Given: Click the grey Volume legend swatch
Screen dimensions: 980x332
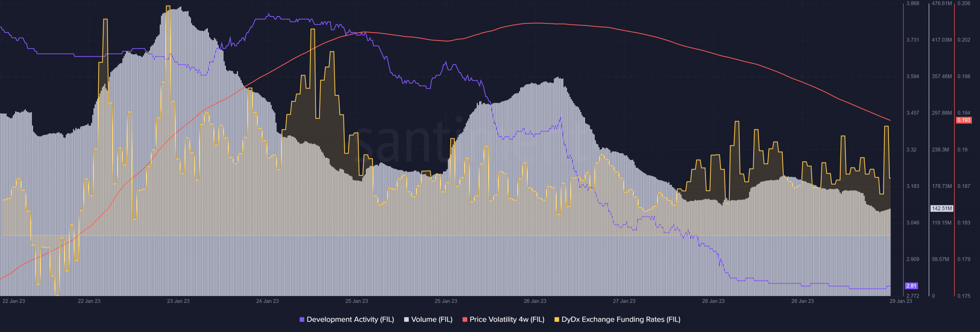Looking at the screenshot, I should click(x=406, y=319).
